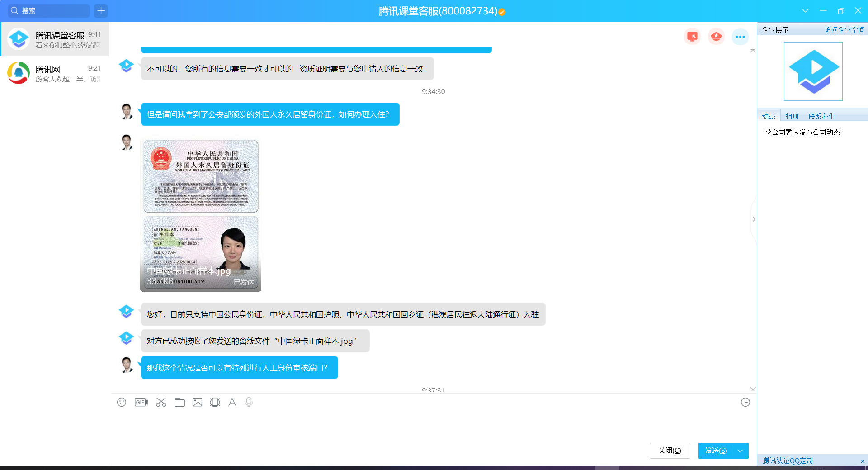Viewport: 868px width, 470px height.
Task: Click the 关闭(C) button
Action: point(670,451)
